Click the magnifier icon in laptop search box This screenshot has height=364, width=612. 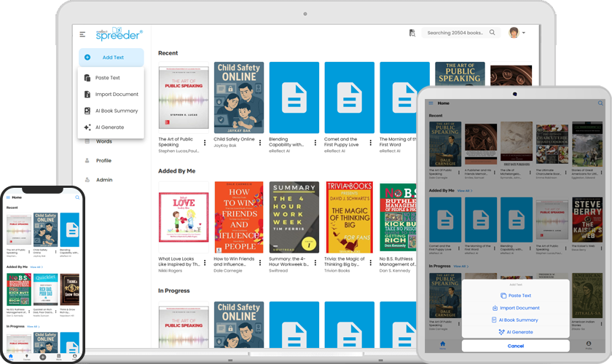coord(493,32)
